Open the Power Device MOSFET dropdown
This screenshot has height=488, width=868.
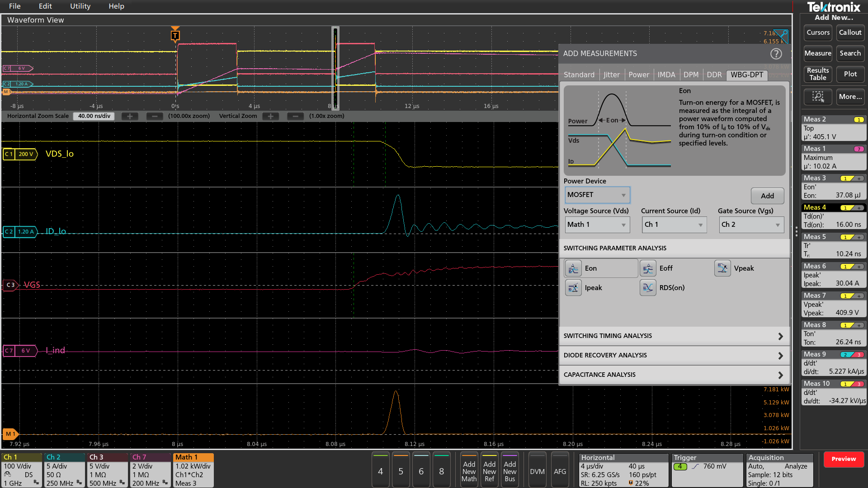(597, 195)
